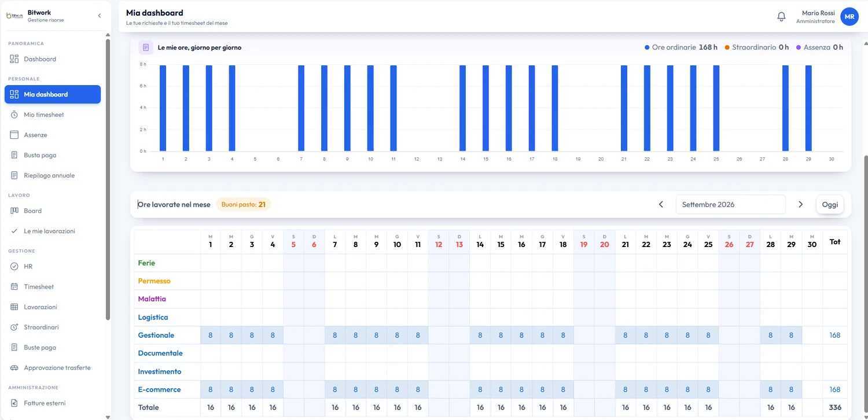Click the Straordinari clock icon
Viewport: 868px width, 420px height.
pos(14,327)
